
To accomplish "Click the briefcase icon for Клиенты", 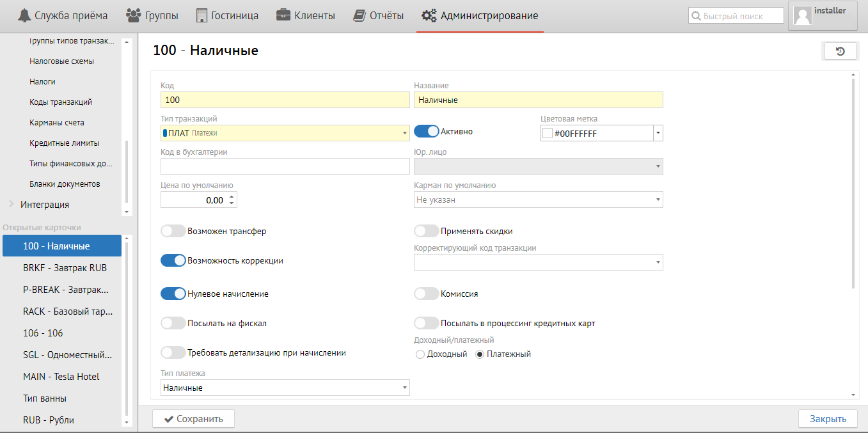I will point(283,15).
